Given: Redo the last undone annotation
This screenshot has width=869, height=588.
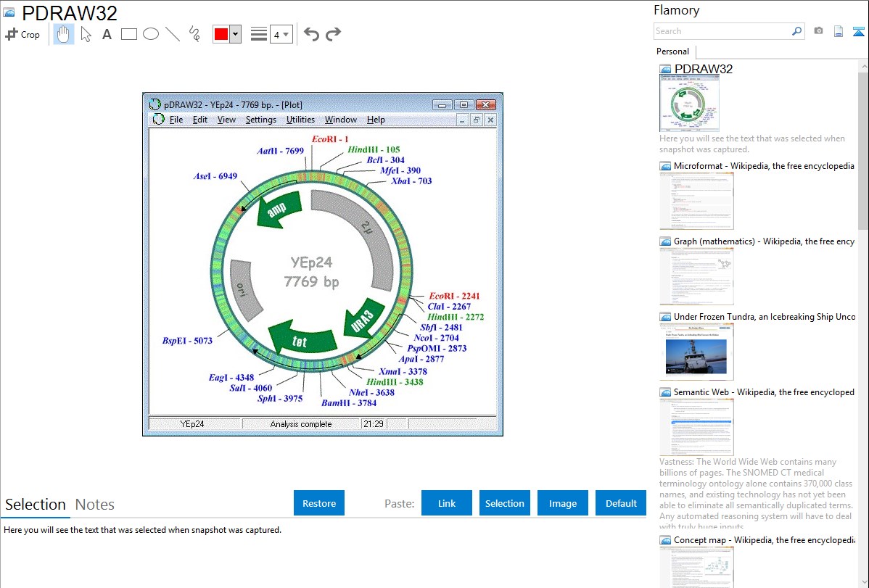Looking at the screenshot, I should point(333,34).
